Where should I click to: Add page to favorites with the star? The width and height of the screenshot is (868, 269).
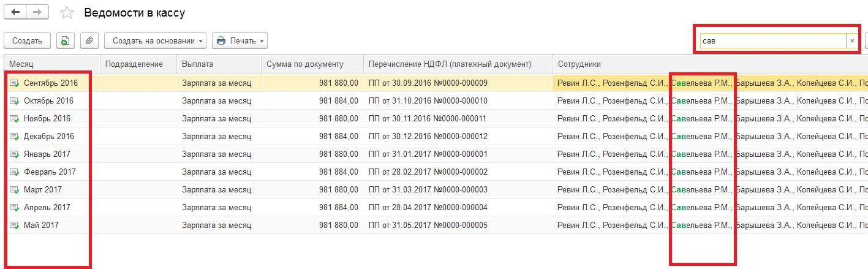click(x=67, y=13)
